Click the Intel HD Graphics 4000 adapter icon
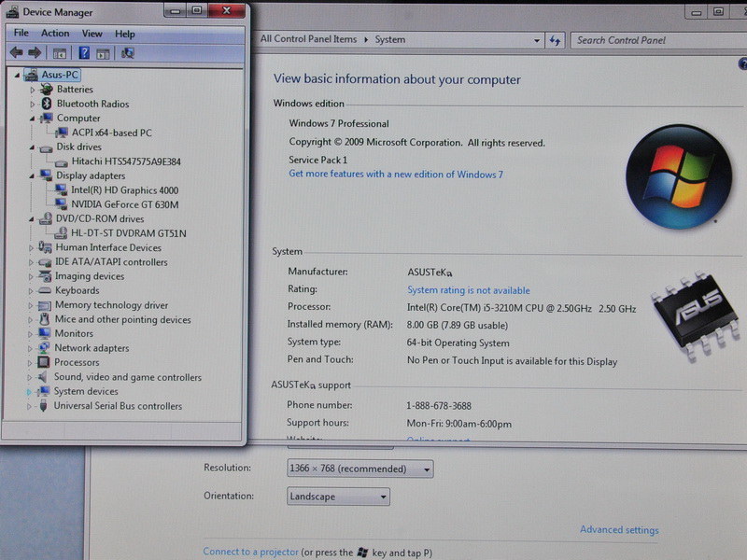This screenshot has height=560, width=747. pos(61,189)
